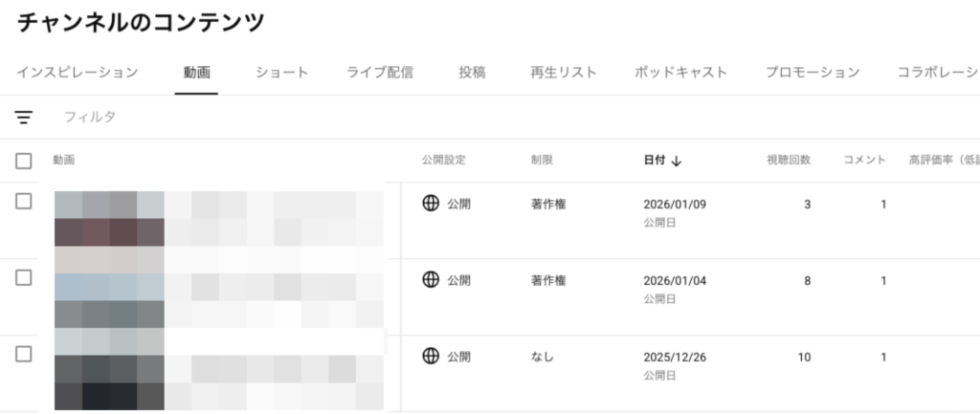
Task: Click the 日付 sort arrow icon
Action: (677, 161)
